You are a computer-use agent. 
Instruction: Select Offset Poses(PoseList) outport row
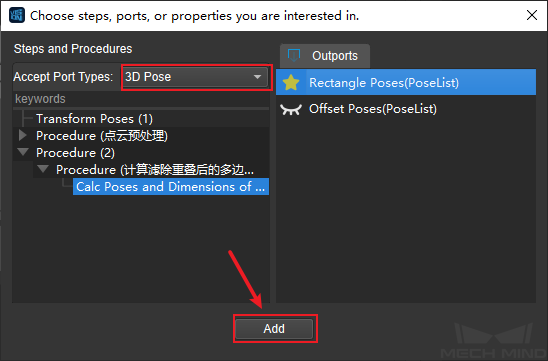[x=406, y=109]
